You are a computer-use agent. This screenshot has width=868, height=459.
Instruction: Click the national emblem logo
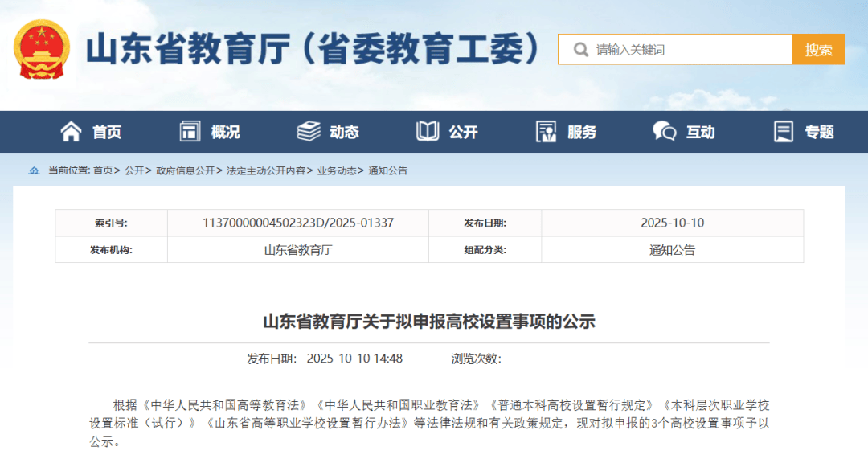[x=42, y=49]
